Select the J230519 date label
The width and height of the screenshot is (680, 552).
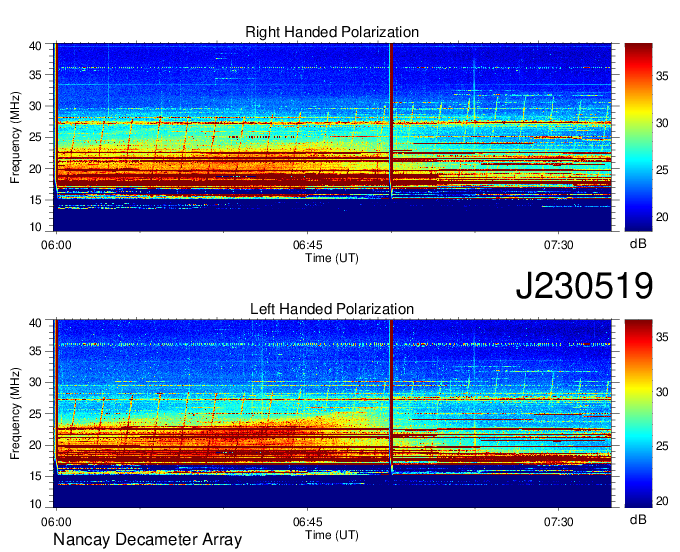584,285
